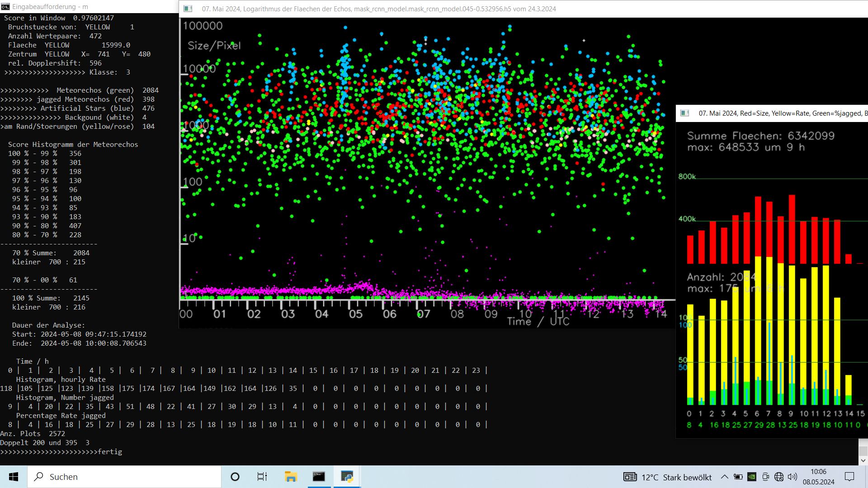Open NVIDIA settings tray icon
Screen dimensions: 868x488
(x=751, y=477)
